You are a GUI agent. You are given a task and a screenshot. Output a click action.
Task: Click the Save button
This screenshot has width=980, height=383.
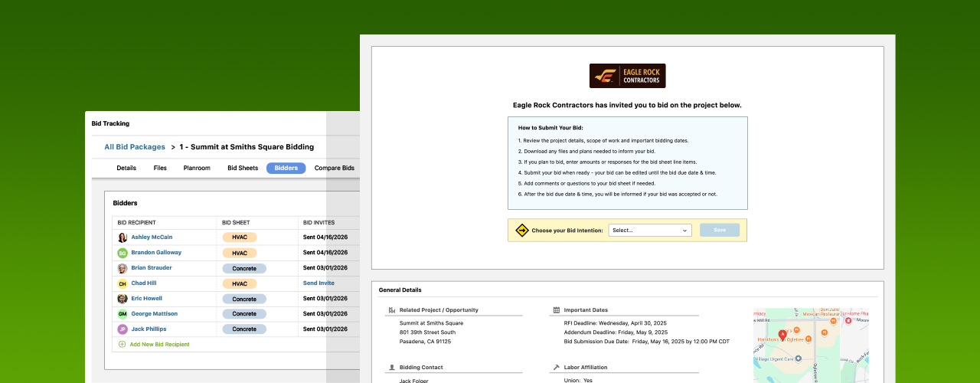[720, 230]
